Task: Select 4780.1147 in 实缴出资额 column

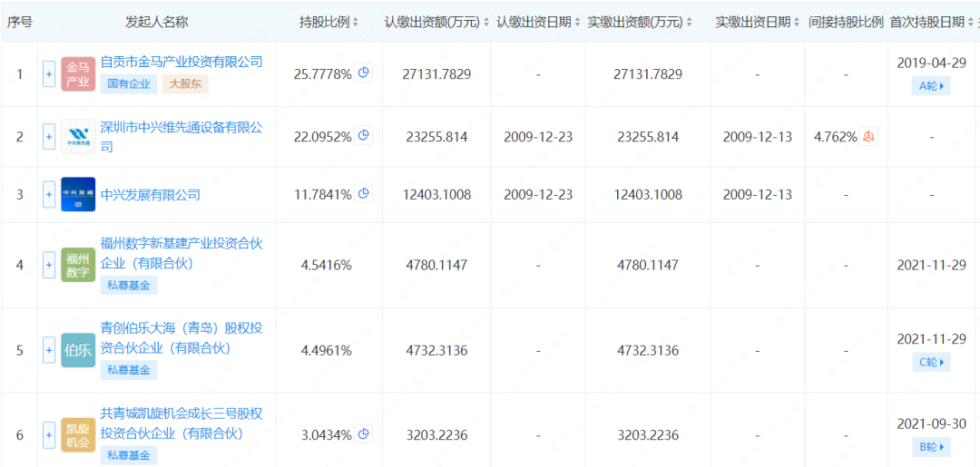Action: tap(650, 266)
